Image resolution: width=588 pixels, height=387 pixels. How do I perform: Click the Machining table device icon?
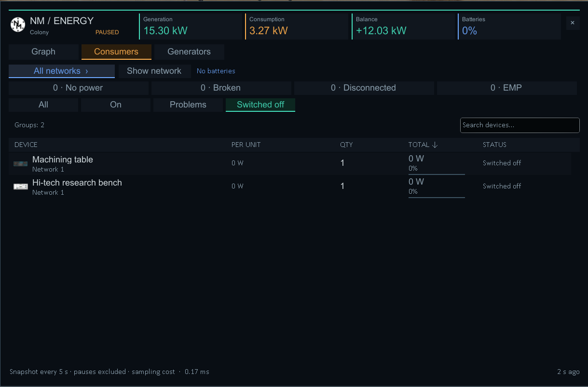pos(20,164)
